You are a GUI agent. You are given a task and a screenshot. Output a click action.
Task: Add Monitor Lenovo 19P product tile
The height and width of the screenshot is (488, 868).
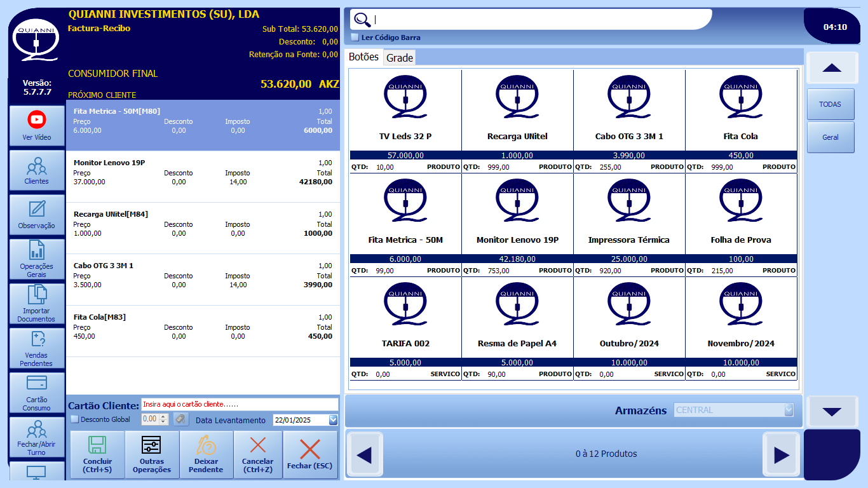pyautogui.click(x=517, y=224)
